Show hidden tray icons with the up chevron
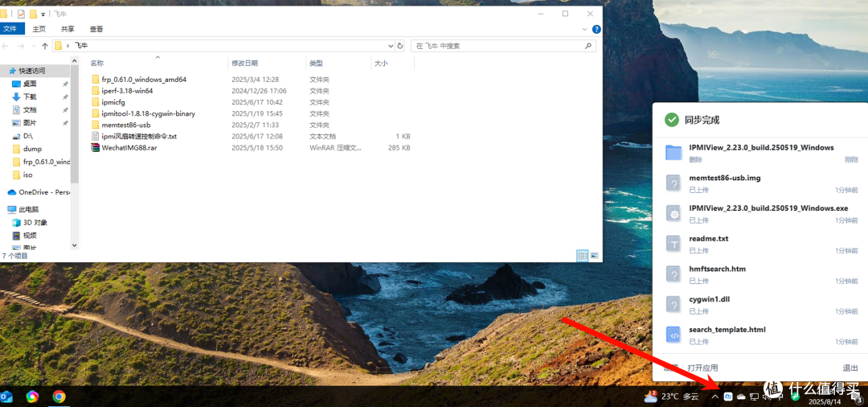 click(715, 397)
